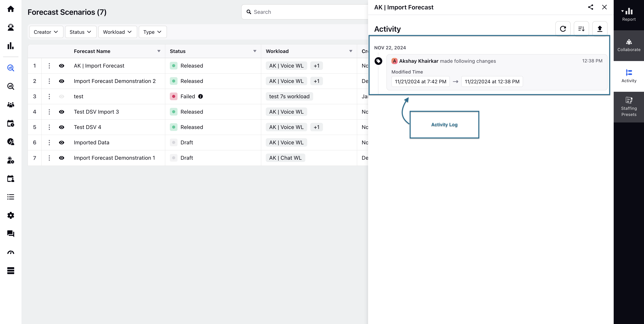Open the speedometer gauge sidebar icon

[x=11, y=252]
